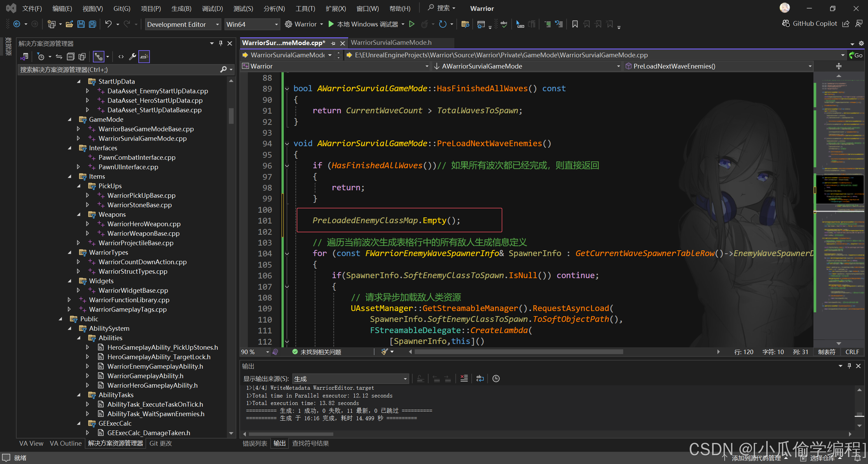Switch to WarriorSurvialGameMode.h tab
The width and height of the screenshot is (868, 464).
pyautogui.click(x=391, y=43)
